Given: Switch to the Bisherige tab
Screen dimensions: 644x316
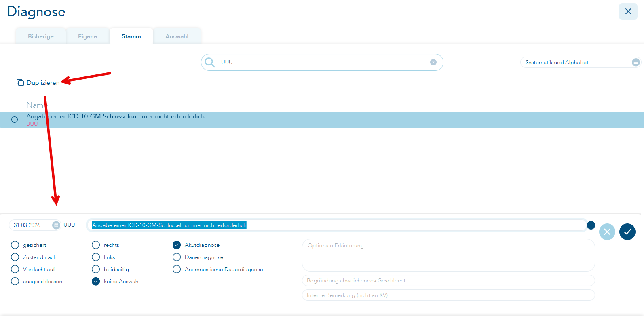Looking at the screenshot, I should pyautogui.click(x=40, y=36).
